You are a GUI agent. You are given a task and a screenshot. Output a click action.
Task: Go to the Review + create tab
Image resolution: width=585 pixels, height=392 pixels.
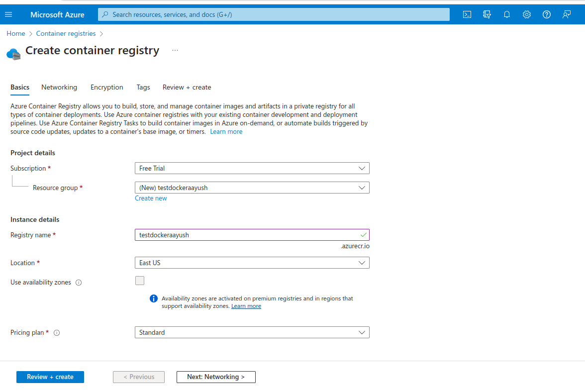(x=187, y=87)
